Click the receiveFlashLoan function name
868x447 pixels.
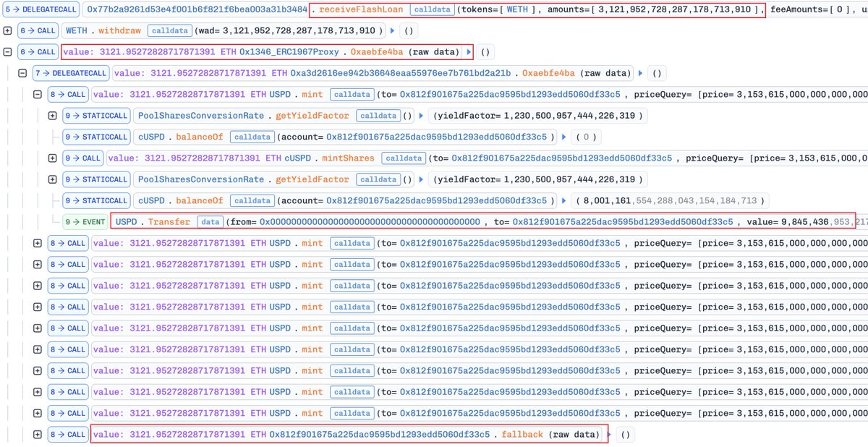[361, 10]
